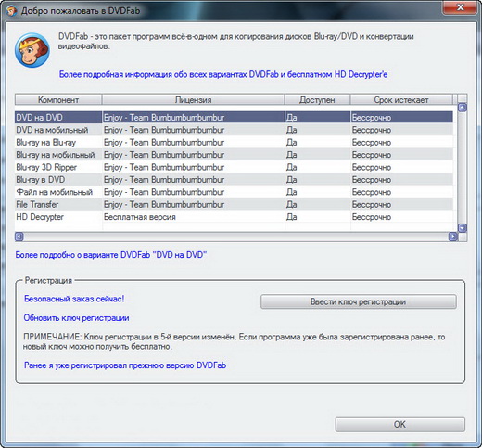Click the Срок истекает column header

coord(401,100)
